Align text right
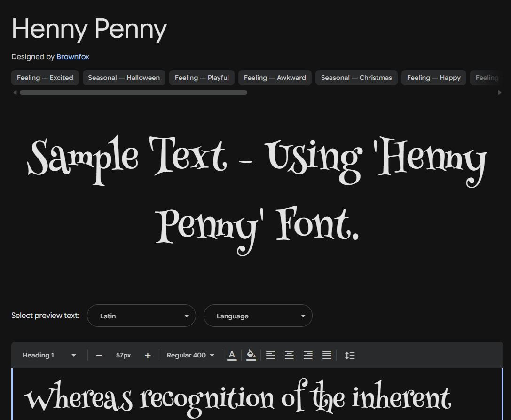The height and width of the screenshot is (420, 511). [x=308, y=355]
